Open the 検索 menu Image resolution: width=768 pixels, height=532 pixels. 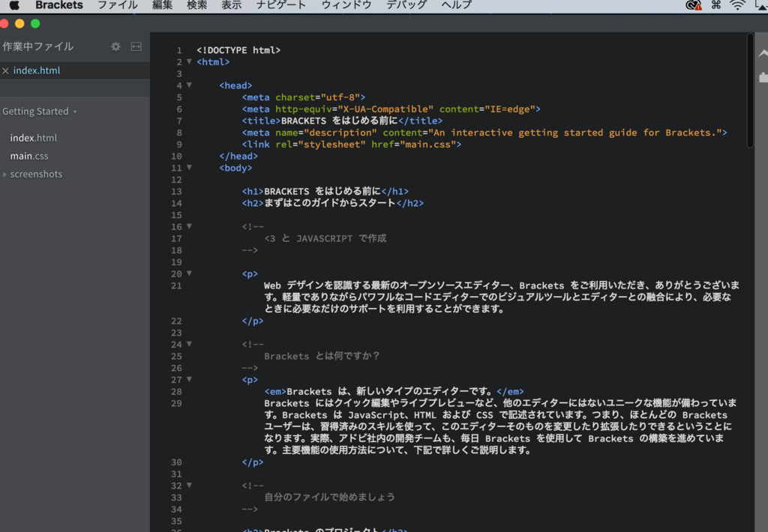pos(197,5)
